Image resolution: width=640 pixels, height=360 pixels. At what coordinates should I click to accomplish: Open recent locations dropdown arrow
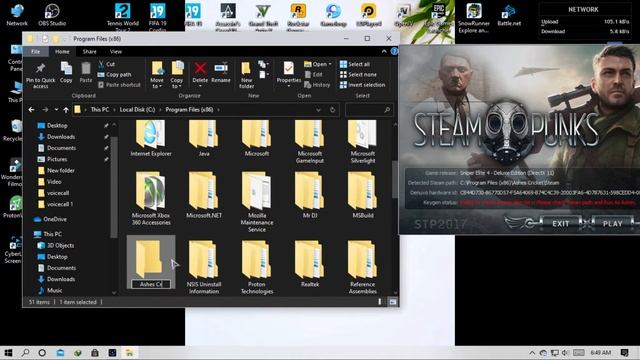point(56,109)
